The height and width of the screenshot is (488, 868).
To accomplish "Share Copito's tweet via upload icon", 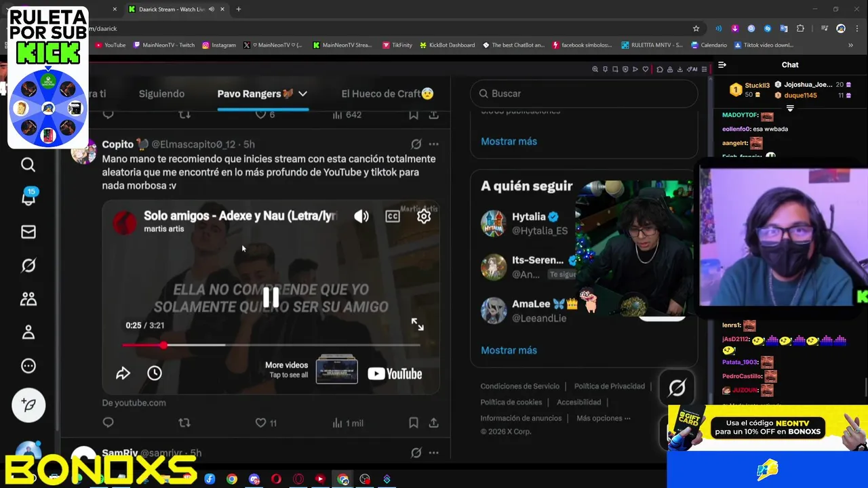I will 433,423.
